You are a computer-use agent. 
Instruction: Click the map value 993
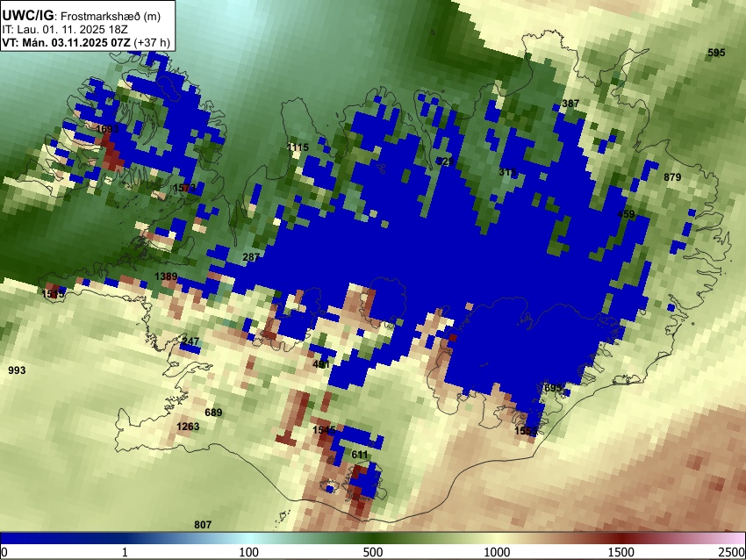click(17, 370)
